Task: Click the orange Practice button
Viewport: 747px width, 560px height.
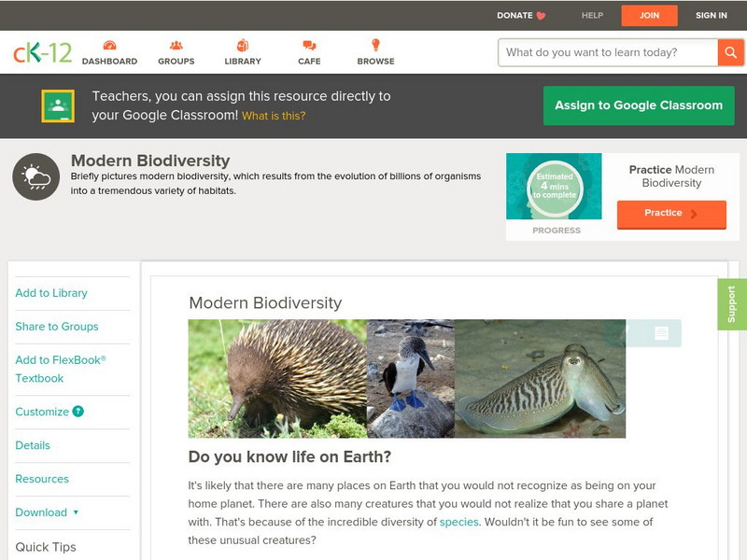Action: click(671, 214)
